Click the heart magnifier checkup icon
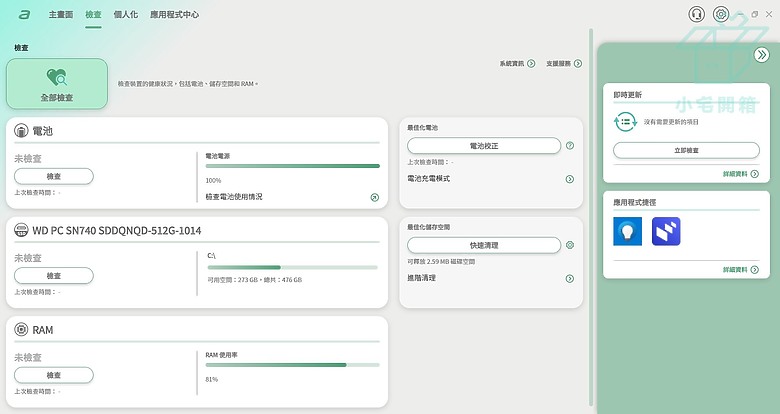Viewport: 780px width, 414px height. pyautogui.click(x=57, y=78)
